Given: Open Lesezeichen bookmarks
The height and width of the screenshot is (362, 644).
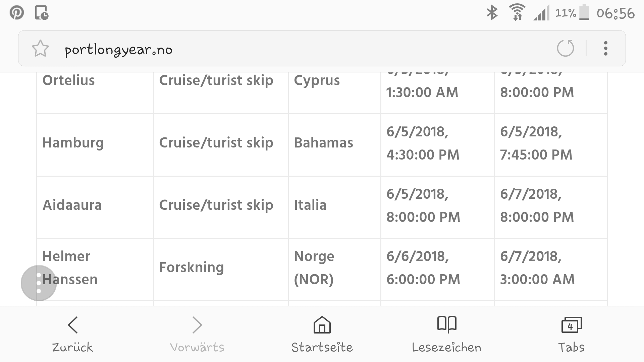Looking at the screenshot, I should point(447,334).
